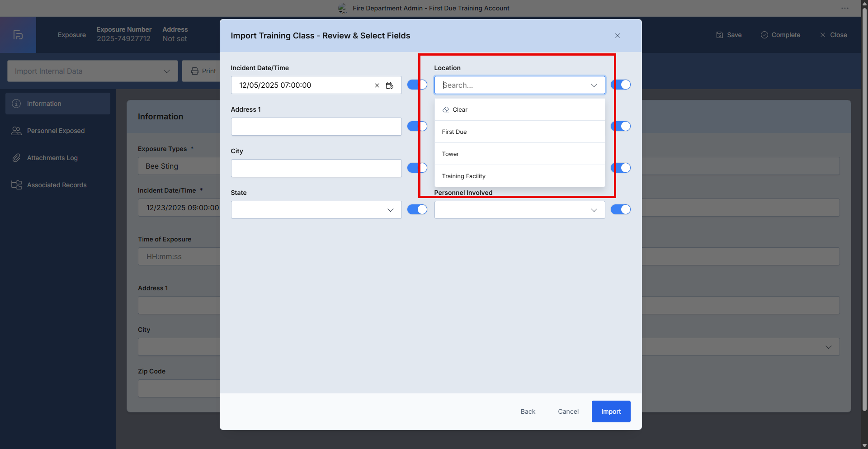Click the eraser Clear icon in Location list
This screenshot has height=449, width=868.
coord(446,110)
